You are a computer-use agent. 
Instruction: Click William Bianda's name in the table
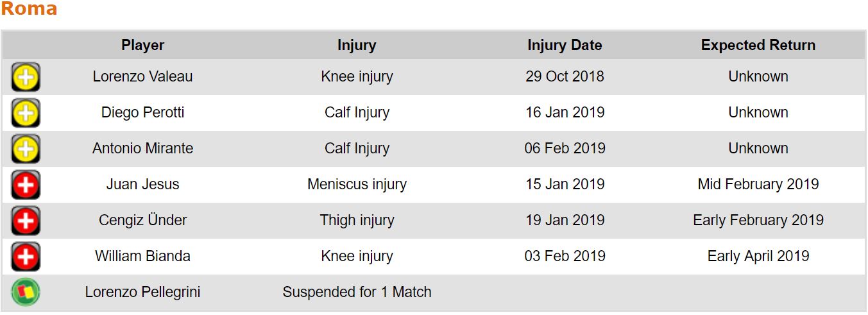142,256
